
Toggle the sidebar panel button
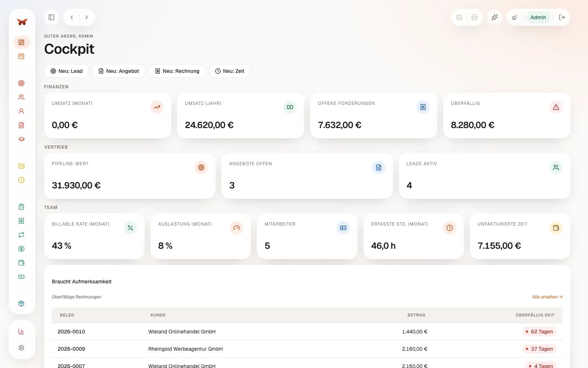51,17
